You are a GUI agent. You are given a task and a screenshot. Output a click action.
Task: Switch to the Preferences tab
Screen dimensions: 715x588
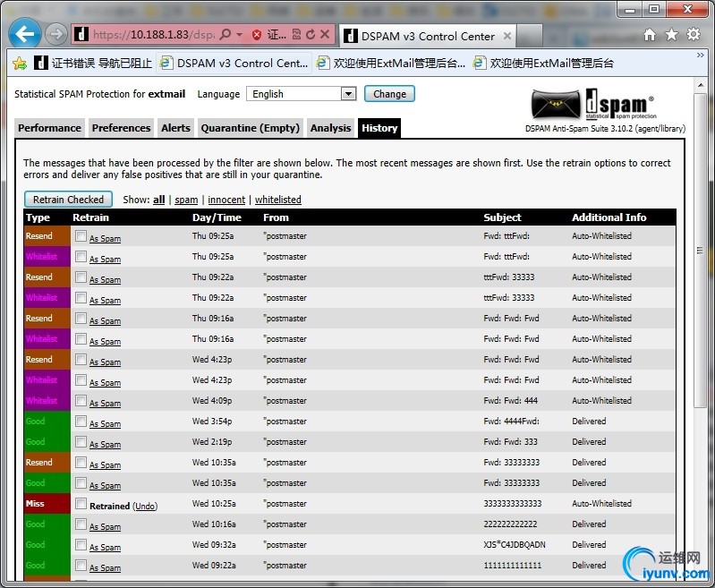tap(122, 128)
